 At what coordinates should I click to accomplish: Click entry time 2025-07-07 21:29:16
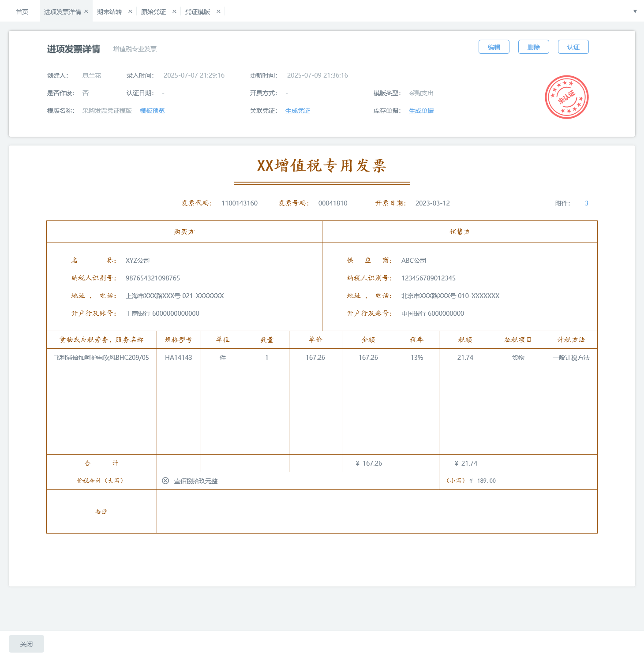[x=194, y=75]
